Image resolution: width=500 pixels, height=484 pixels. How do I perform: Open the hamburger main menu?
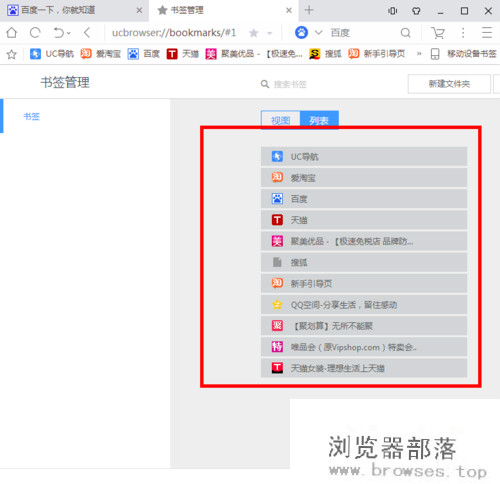pos(487,33)
